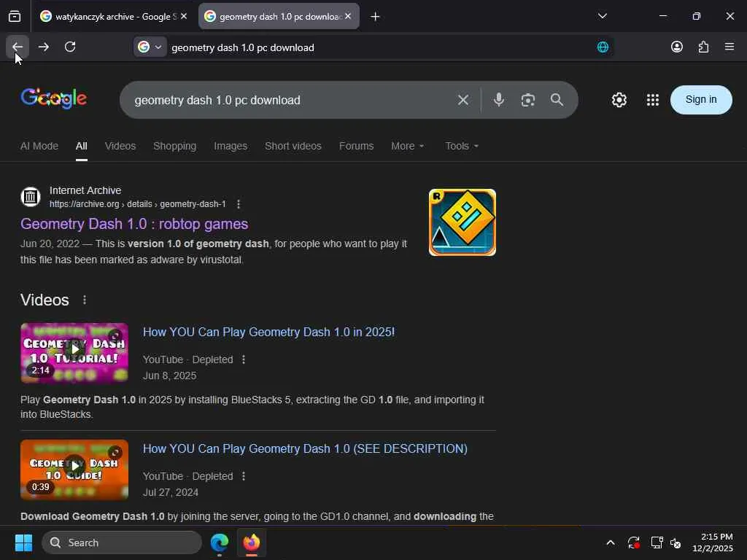The height and width of the screenshot is (560, 747).
Task: Switch to Forums results tab
Action: pyautogui.click(x=356, y=146)
